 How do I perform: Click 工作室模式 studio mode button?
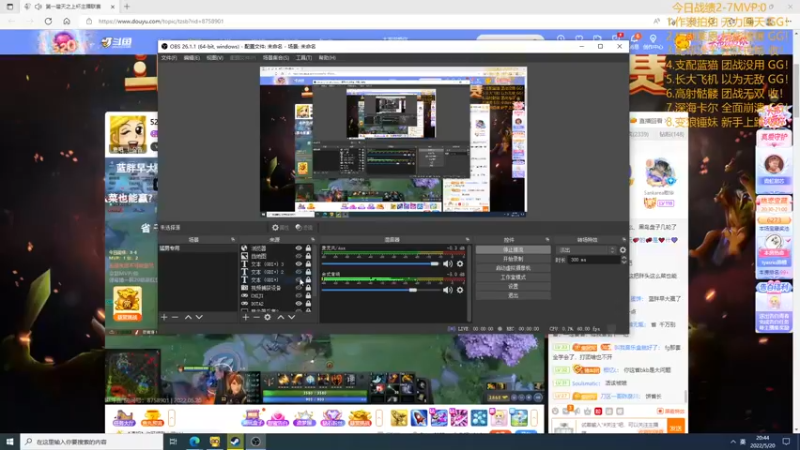tap(513, 278)
